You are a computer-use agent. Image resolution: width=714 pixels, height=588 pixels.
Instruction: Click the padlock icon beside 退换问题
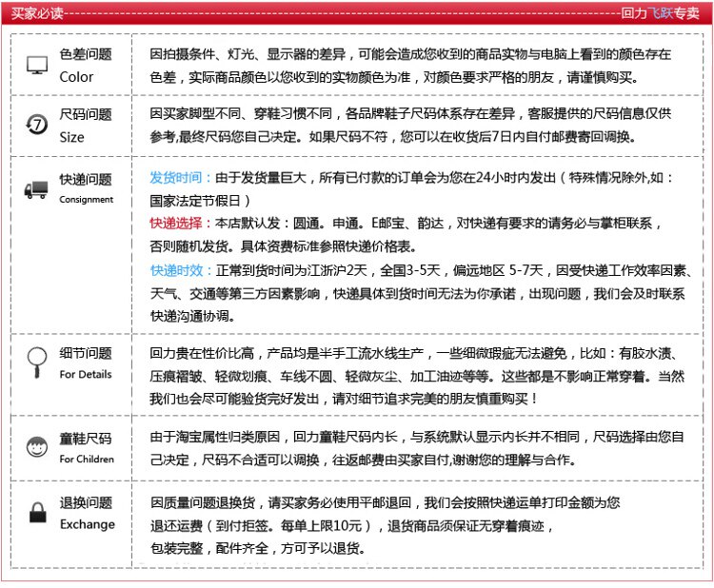(x=38, y=512)
